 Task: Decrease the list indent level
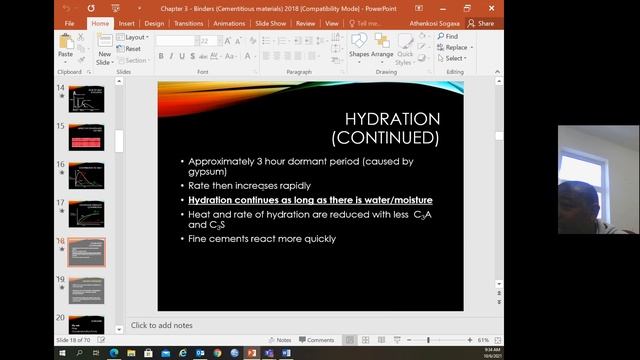coord(298,41)
